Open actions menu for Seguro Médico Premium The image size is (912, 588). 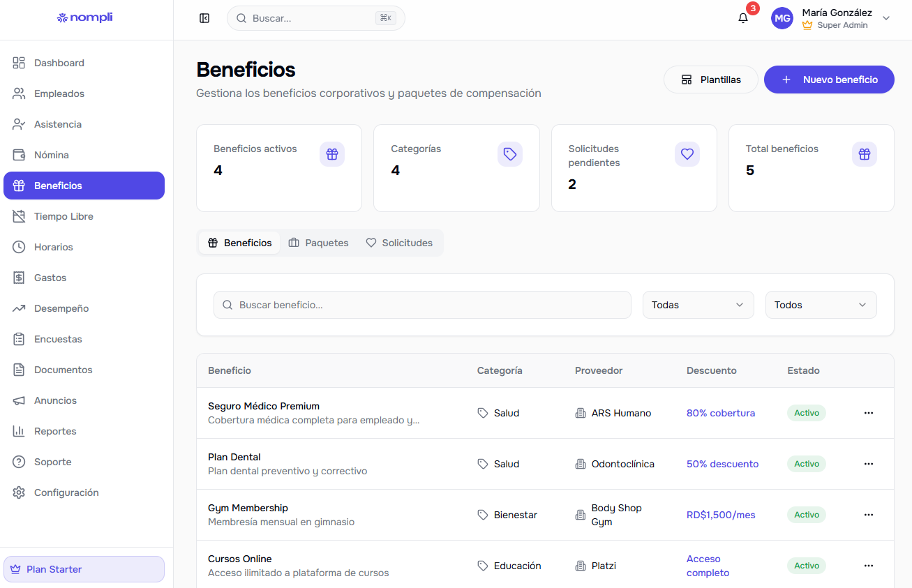(x=868, y=413)
